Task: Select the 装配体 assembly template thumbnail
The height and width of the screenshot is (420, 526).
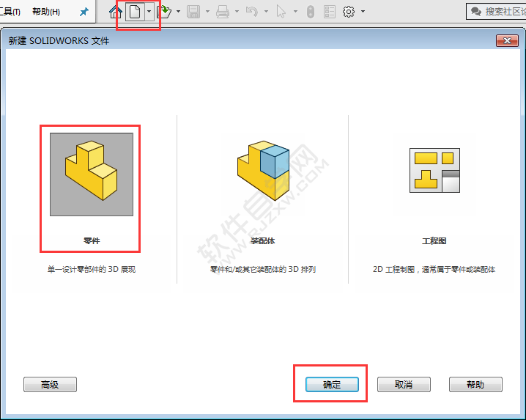Action: click(263, 171)
